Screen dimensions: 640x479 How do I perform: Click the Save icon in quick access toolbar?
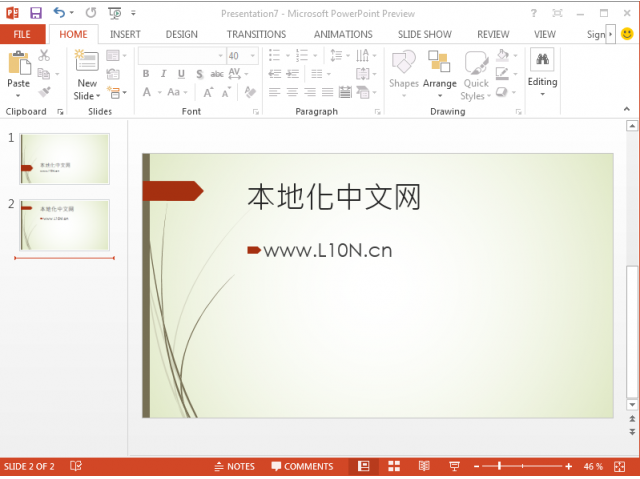pos(36,13)
